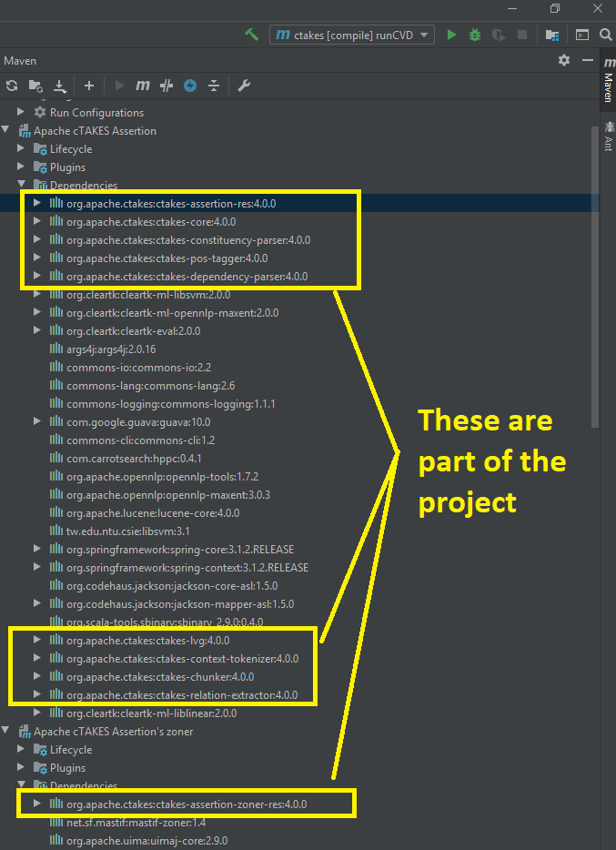Image resolution: width=616 pixels, height=850 pixels.
Task: Select ctakes-context-tokenizer:4.0.0 dependency
Action: (183, 659)
